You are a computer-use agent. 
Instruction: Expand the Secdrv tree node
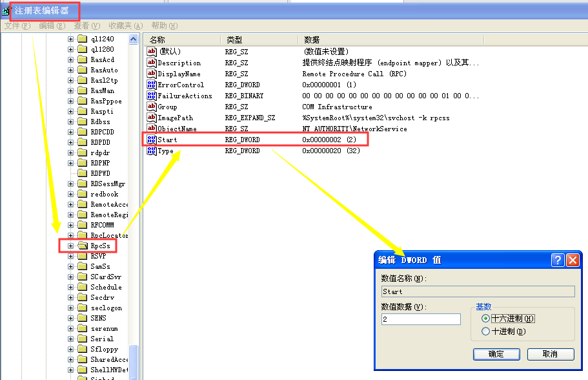[x=70, y=297]
